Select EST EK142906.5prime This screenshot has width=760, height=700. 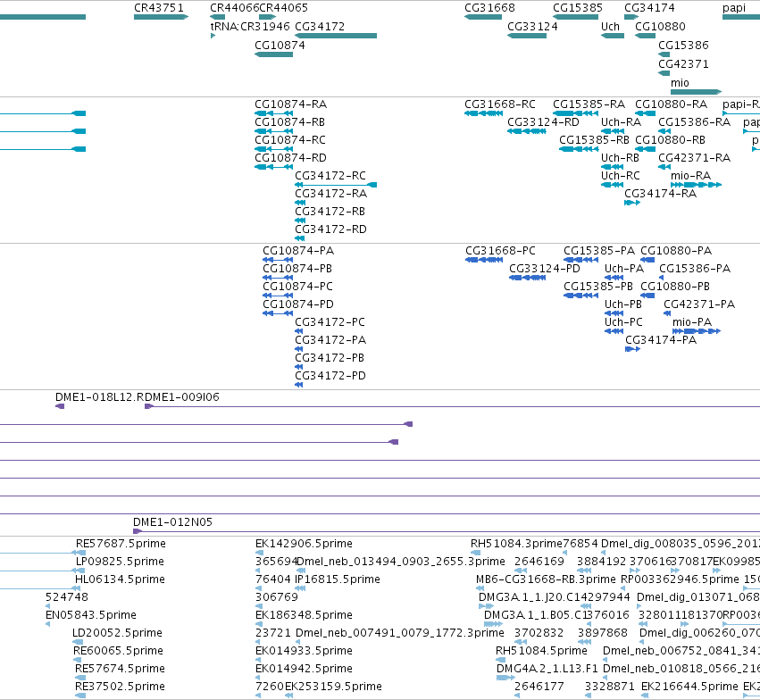pyautogui.click(x=259, y=553)
